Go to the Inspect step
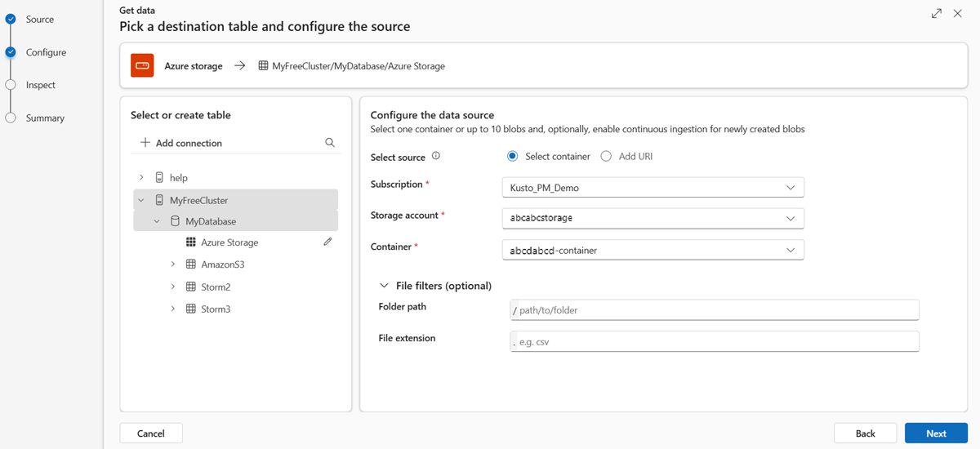Image resolution: width=980 pixels, height=449 pixels. point(41,85)
